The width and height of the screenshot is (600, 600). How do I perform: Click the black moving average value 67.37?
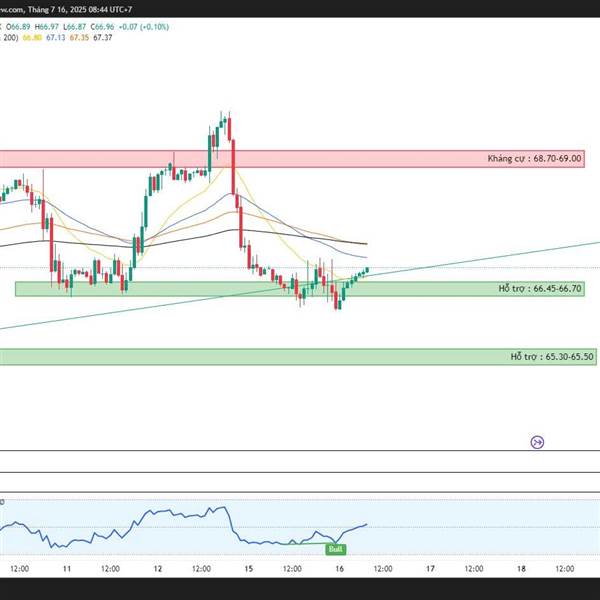coord(103,38)
